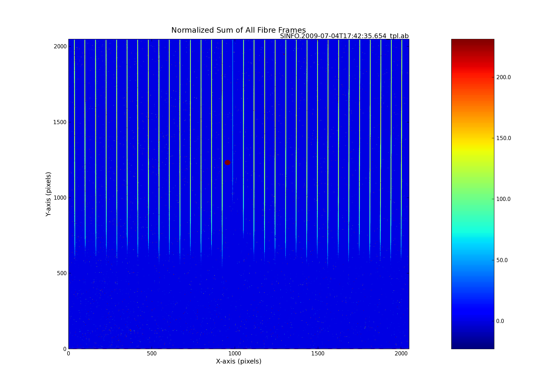Click the SINFO timestamp label above the plot

[344, 36]
